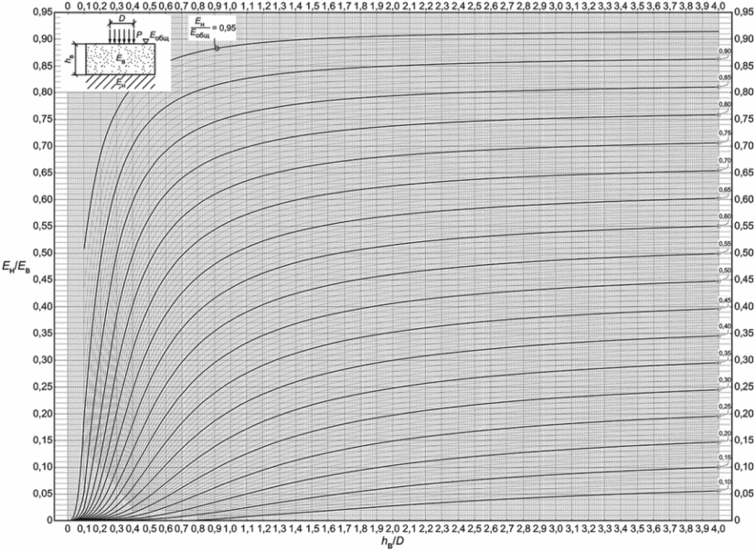The width and height of the screenshot is (756, 551).
Task: Click the small 0,90 curve label
Action: coord(725,51)
